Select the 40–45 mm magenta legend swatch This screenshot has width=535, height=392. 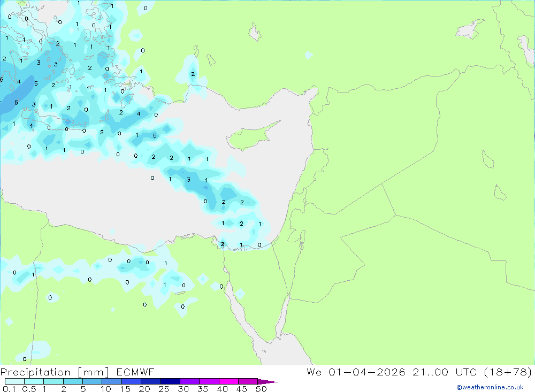[228, 381]
